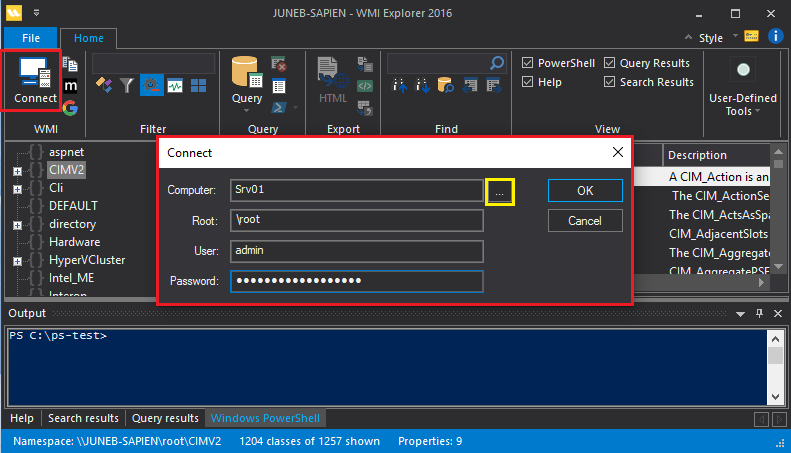Screen dimensions: 791x453
Task: Open the PowerShell query dropdown arrow
Action: coord(296,107)
